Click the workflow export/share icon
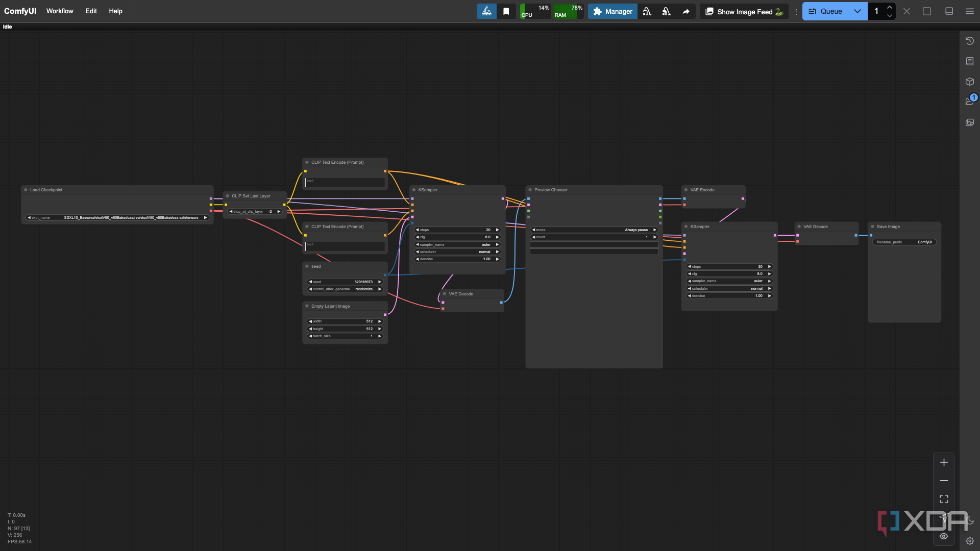Image resolution: width=980 pixels, height=551 pixels. tap(686, 11)
